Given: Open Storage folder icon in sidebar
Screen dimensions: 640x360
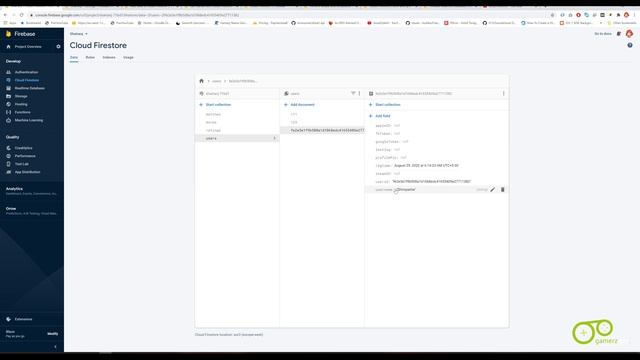Looking at the screenshot, I should point(8,96).
